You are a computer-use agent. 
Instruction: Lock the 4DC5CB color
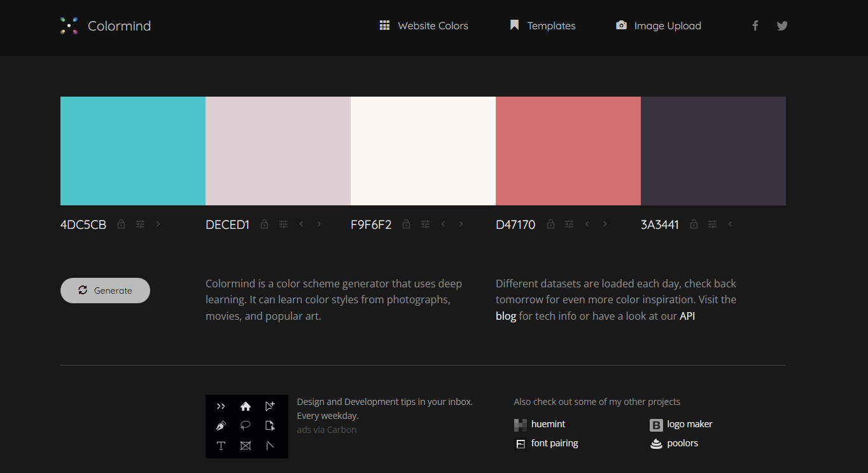[x=121, y=224]
